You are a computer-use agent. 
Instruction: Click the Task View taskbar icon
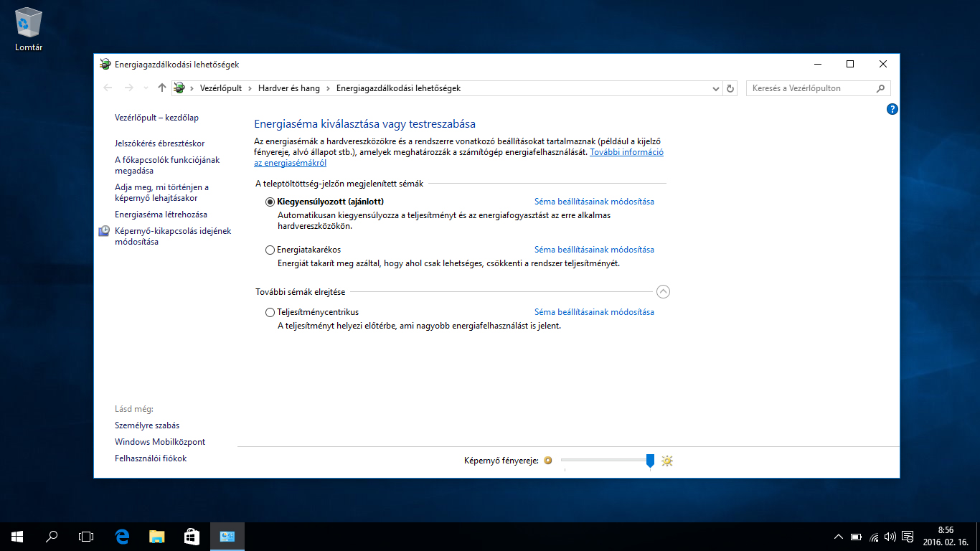tap(86, 536)
